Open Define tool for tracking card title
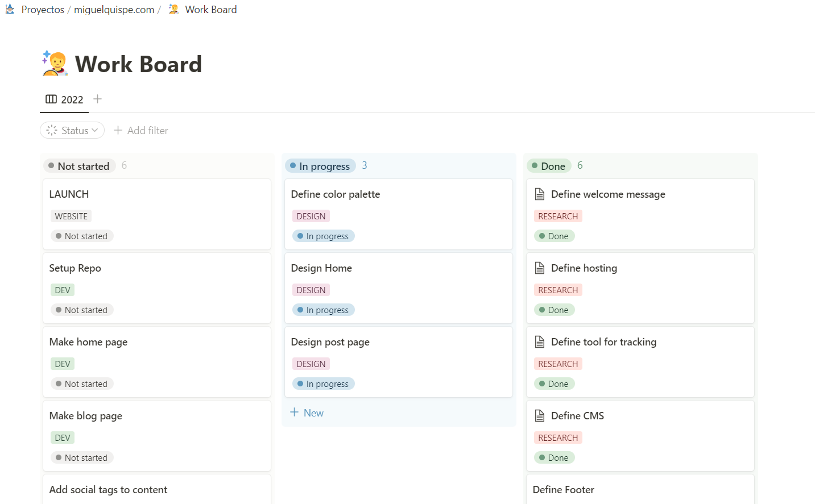Screen dimensions: 815x504 (x=603, y=342)
